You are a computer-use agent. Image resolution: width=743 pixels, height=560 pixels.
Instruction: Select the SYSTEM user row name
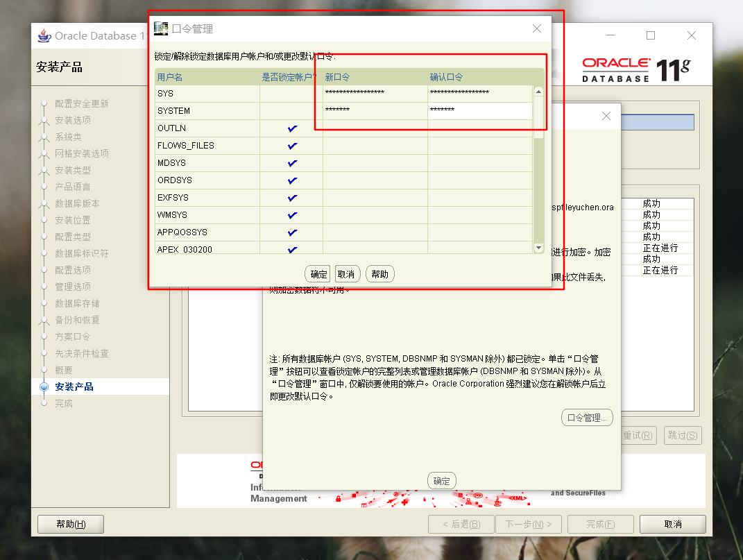point(173,111)
